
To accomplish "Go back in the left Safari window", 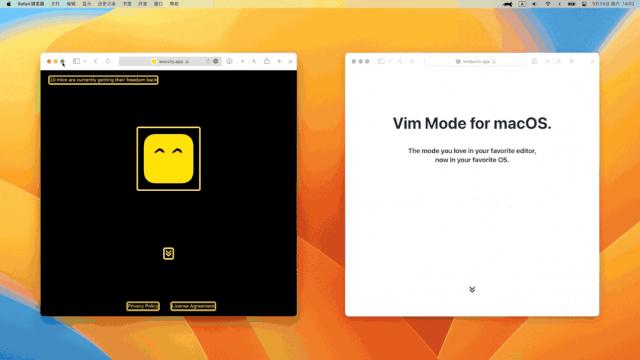I will [x=96, y=61].
